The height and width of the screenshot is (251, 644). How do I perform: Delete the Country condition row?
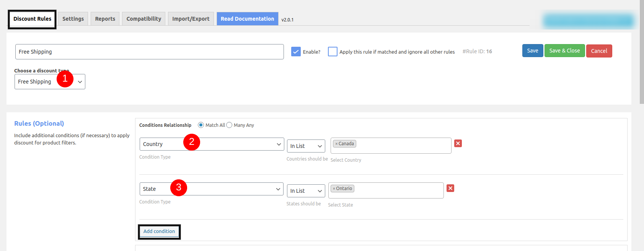pos(458,143)
